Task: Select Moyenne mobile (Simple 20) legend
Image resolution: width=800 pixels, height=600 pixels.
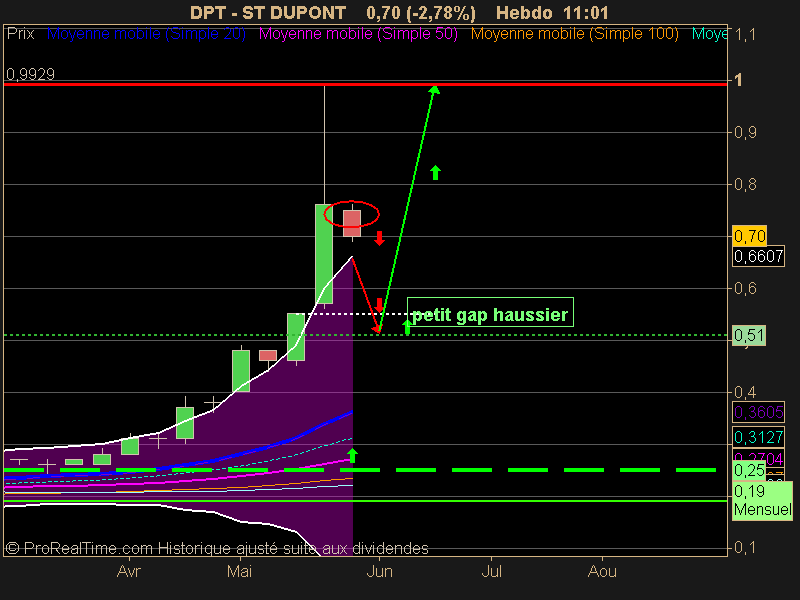Action: pyautogui.click(x=146, y=34)
